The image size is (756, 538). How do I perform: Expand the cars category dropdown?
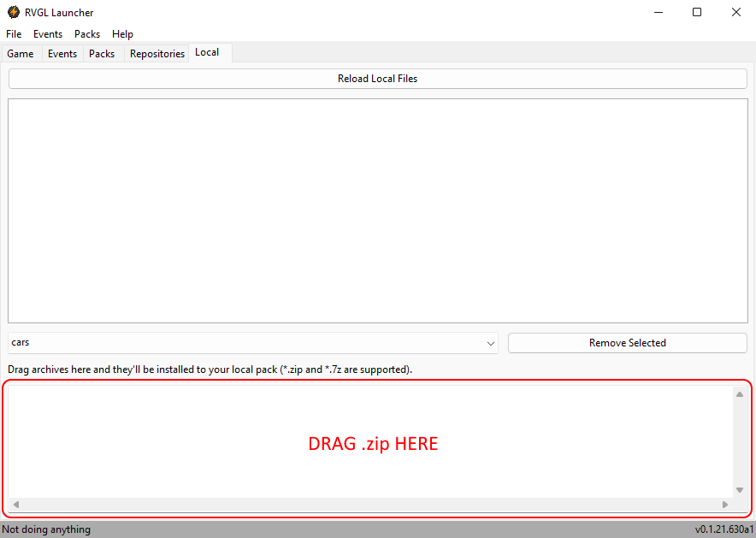[x=252, y=343]
